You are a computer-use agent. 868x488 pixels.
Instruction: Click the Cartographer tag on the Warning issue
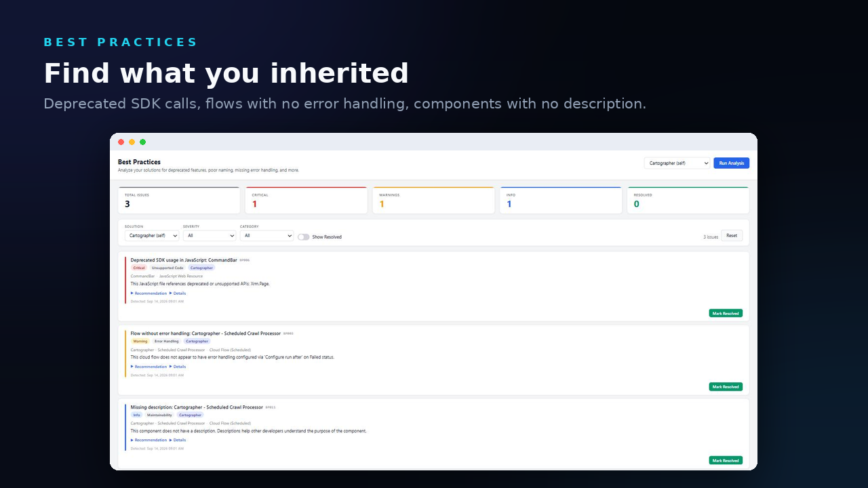pyautogui.click(x=197, y=342)
